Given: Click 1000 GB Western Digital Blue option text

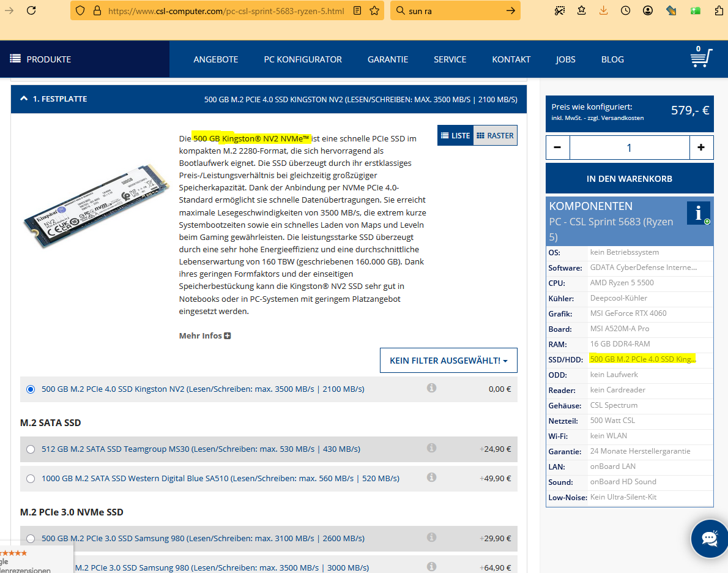Looking at the screenshot, I should click(x=220, y=478).
